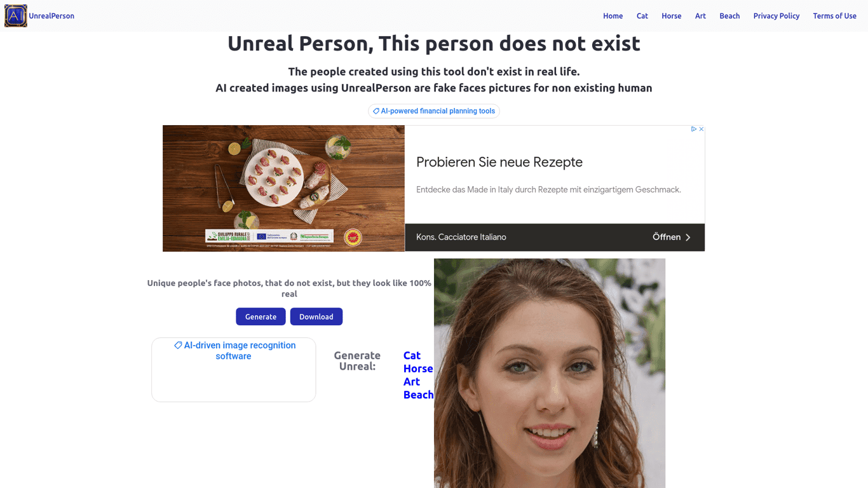
Task: Go to Horse in the top navigation
Action: pos(671,16)
